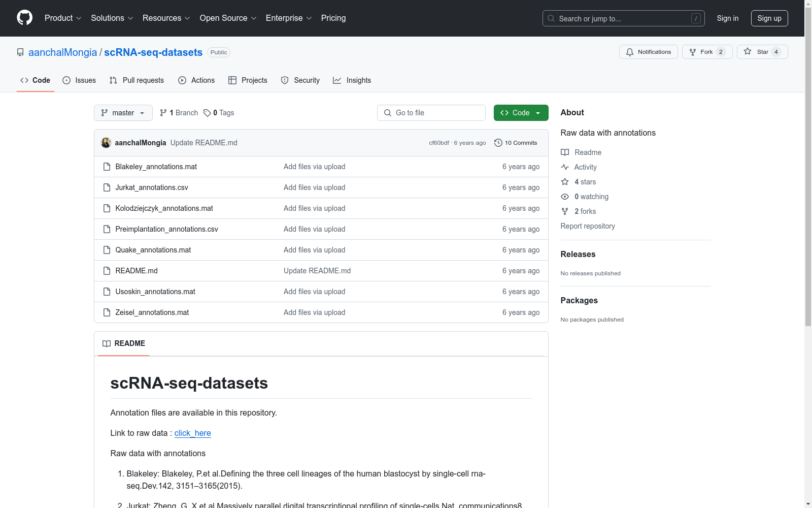Click file icon for Blakeley_annotations.mat
Image resolution: width=812 pixels, height=508 pixels.
[x=107, y=167]
